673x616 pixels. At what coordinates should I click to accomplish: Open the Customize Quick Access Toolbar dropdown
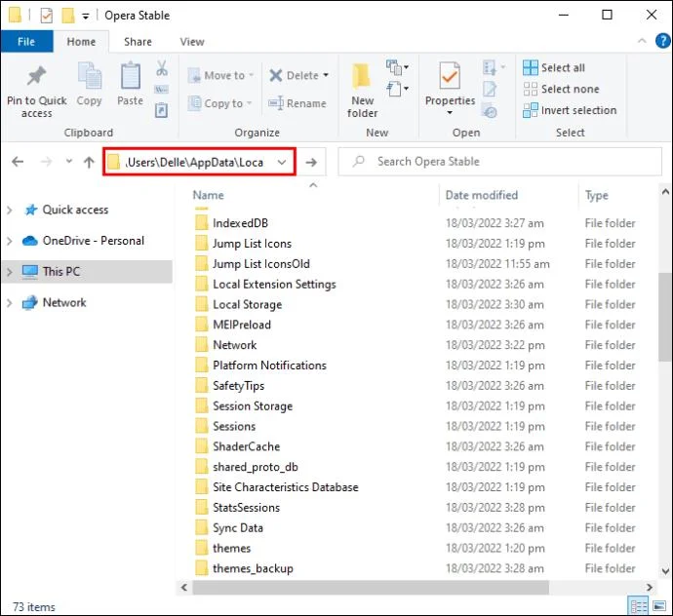[86, 17]
